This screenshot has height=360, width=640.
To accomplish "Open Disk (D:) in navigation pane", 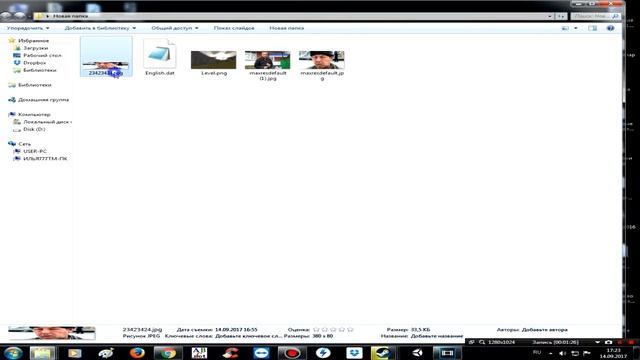I will point(34,129).
